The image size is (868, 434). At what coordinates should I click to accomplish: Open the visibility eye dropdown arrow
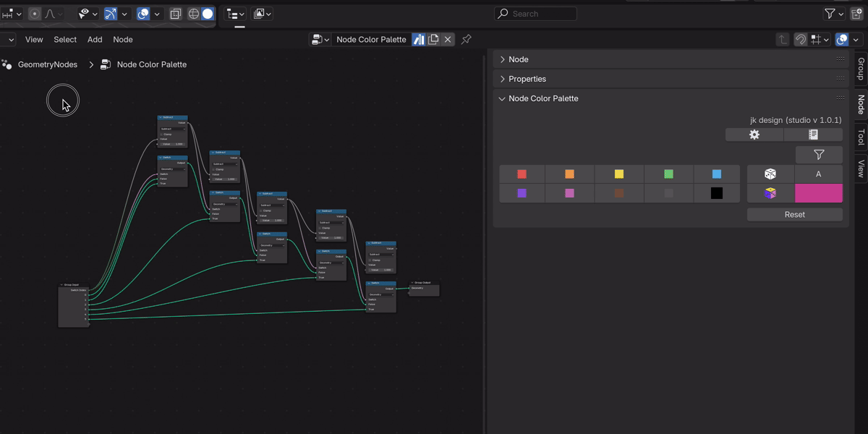pos(94,14)
